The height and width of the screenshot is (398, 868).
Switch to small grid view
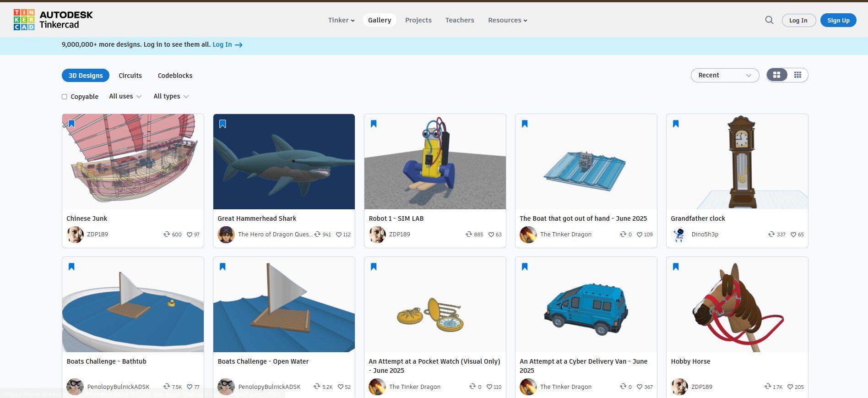(x=797, y=75)
